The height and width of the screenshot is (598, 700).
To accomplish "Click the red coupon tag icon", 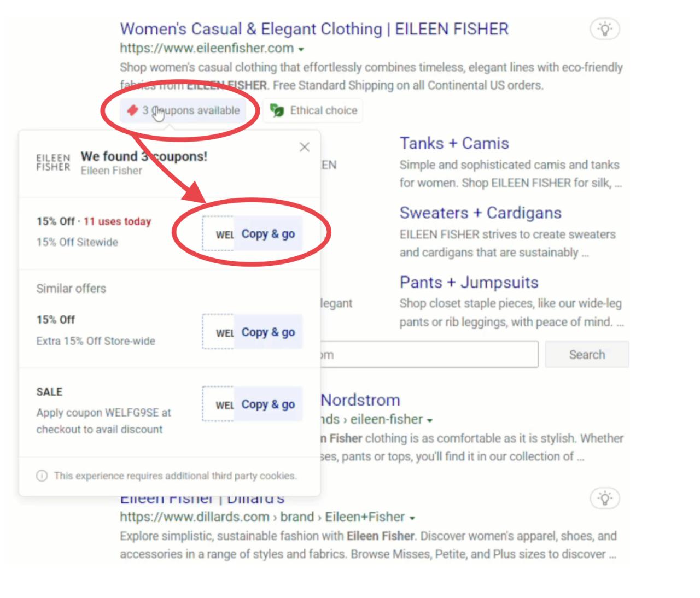I will pos(132,110).
